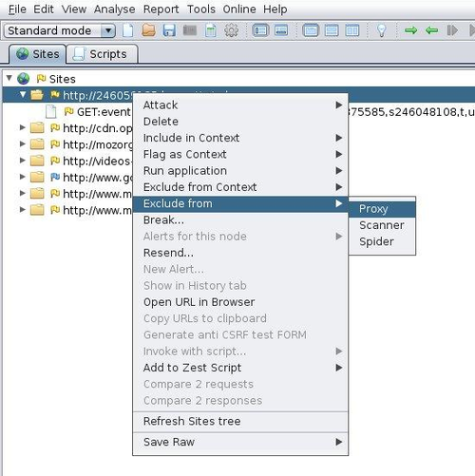Click the Persist Session save icon
Viewport: 475px width, 476px height.
coord(169,30)
